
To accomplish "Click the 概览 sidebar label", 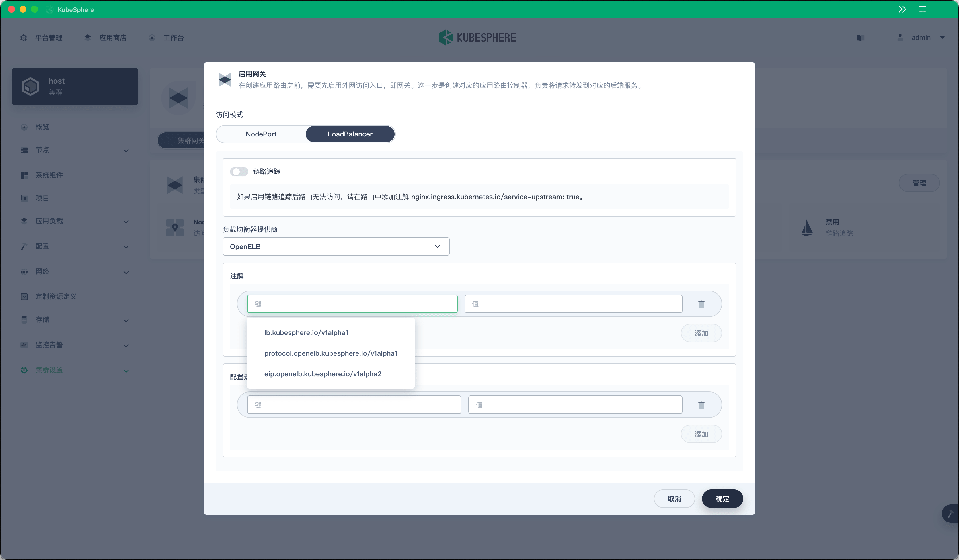I will pyautogui.click(x=42, y=127).
